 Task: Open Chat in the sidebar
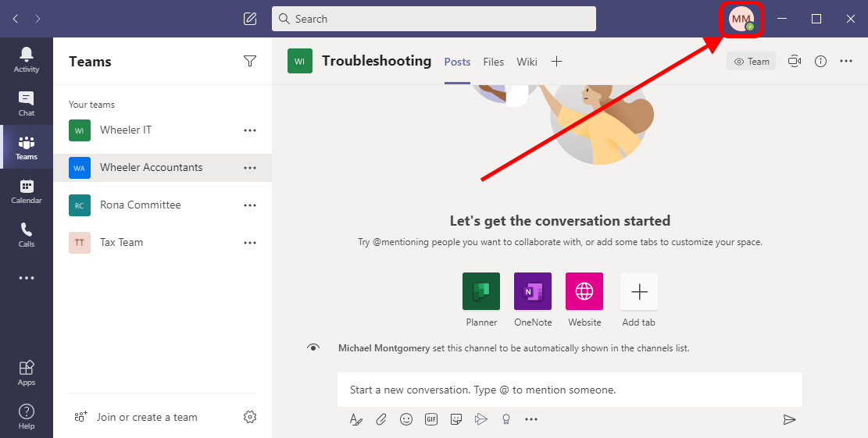pos(26,103)
